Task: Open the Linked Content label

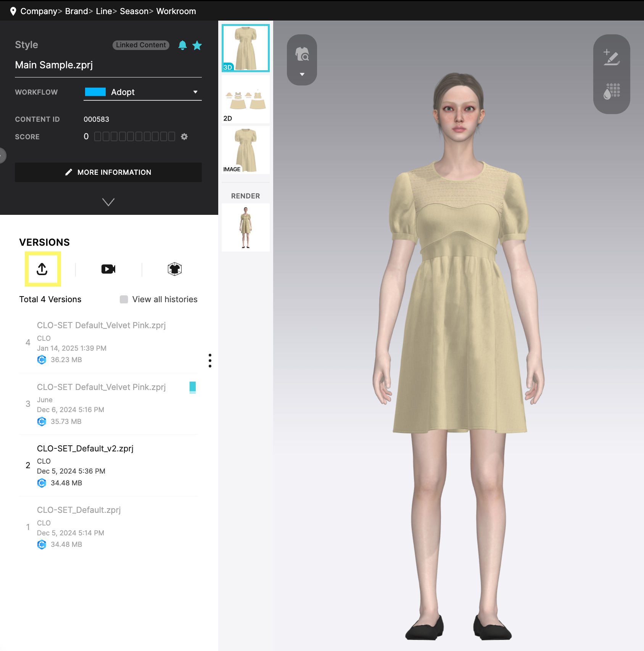Action: pyautogui.click(x=140, y=45)
